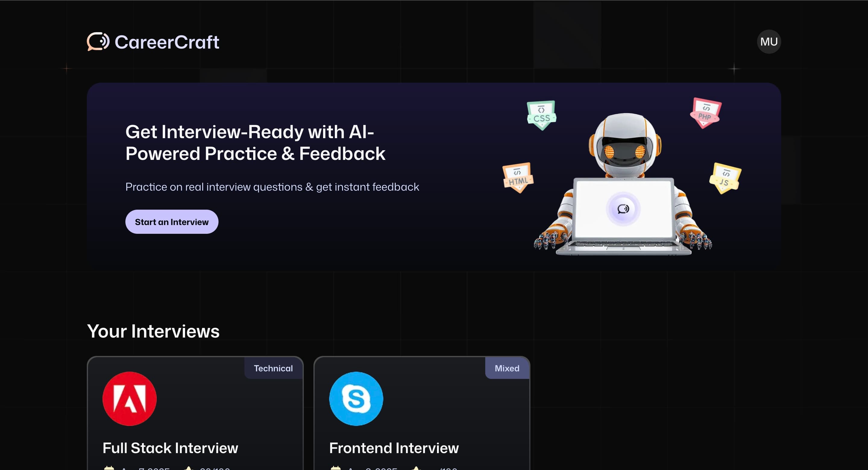Select the HTML badge illustration
The image size is (868, 470).
518,177
